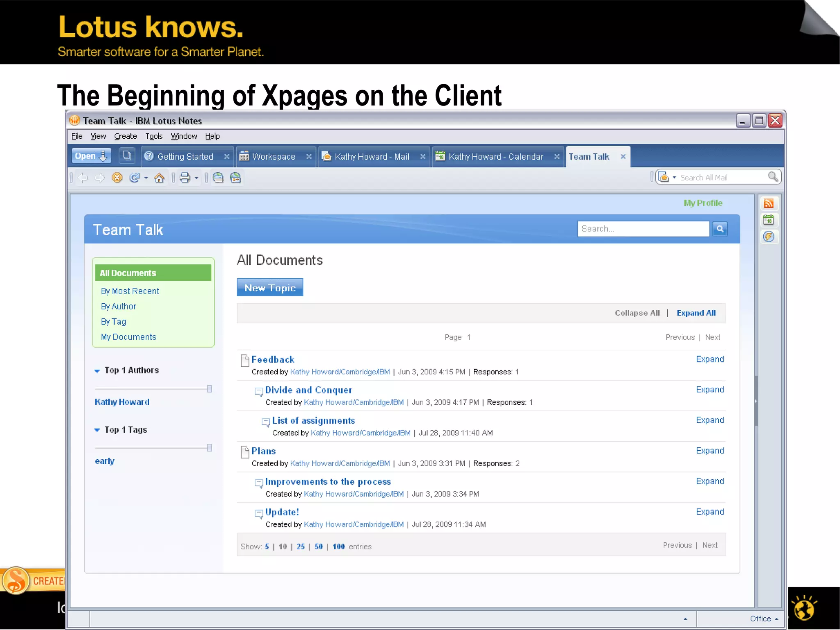Open the Window menu
Image resolution: width=840 pixels, height=630 pixels.
pyautogui.click(x=184, y=136)
